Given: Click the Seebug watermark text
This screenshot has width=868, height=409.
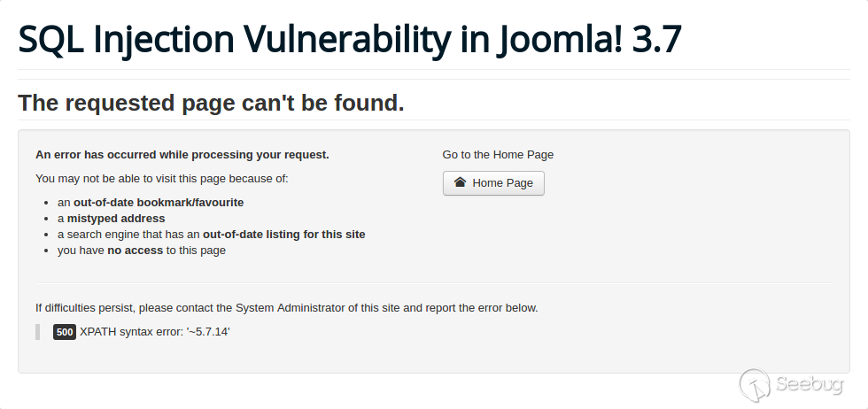Looking at the screenshot, I should click(810, 383).
